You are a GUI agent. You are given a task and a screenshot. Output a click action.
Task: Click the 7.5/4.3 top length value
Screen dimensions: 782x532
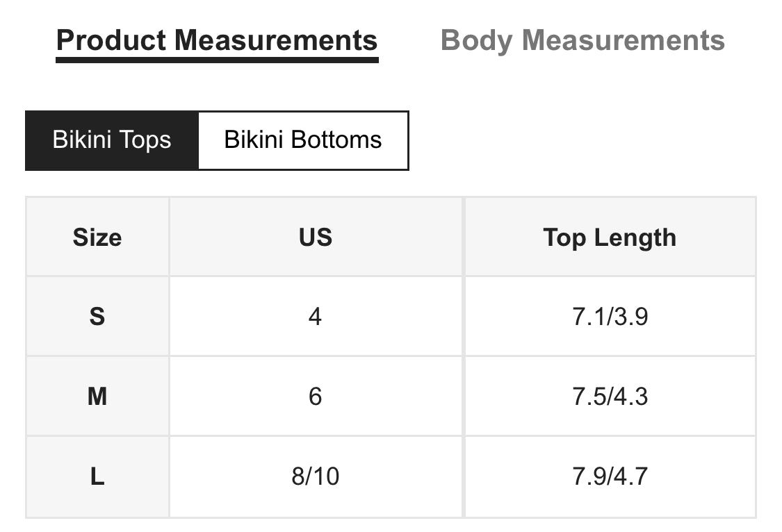click(x=610, y=397)
